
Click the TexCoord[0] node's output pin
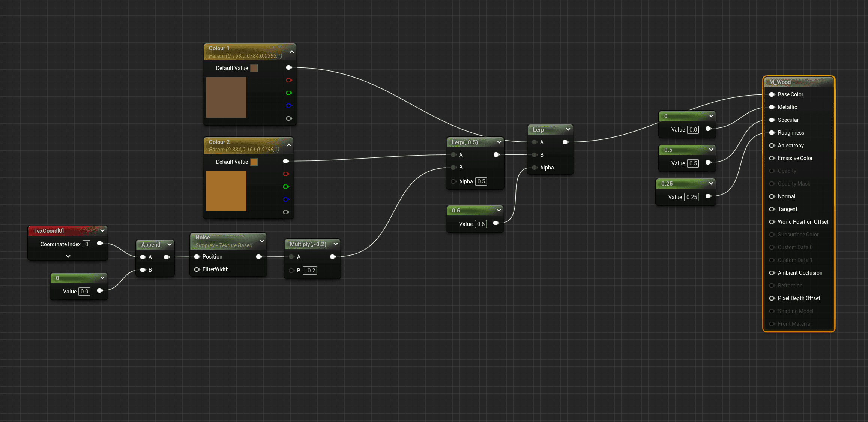pos(100,244)
